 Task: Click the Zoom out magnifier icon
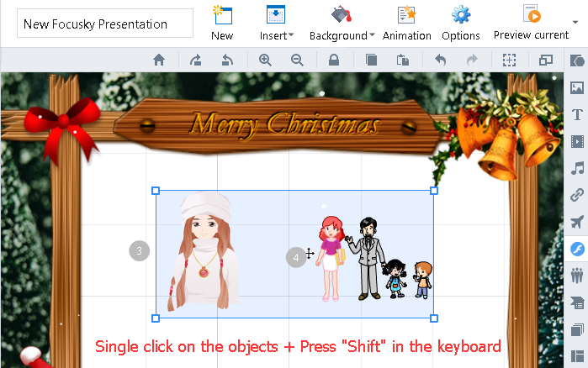(x=297, y=60)
